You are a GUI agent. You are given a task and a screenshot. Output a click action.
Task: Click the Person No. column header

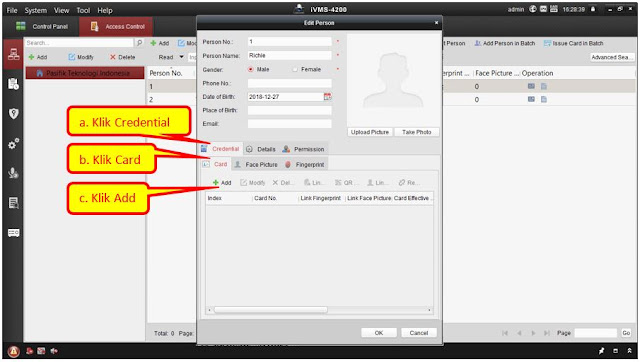166,73
